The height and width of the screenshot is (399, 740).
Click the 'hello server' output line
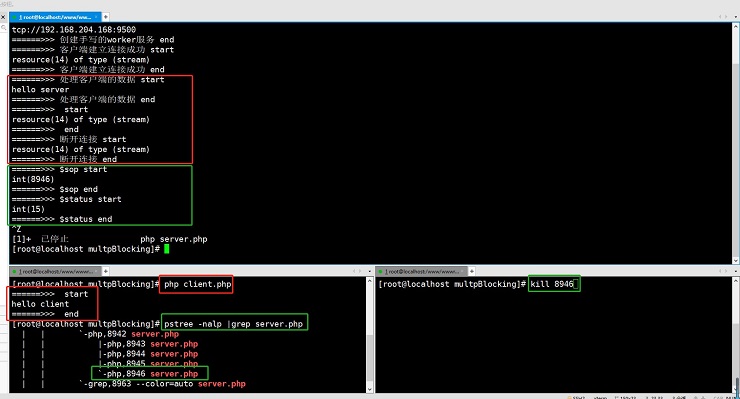coord(40,90)
